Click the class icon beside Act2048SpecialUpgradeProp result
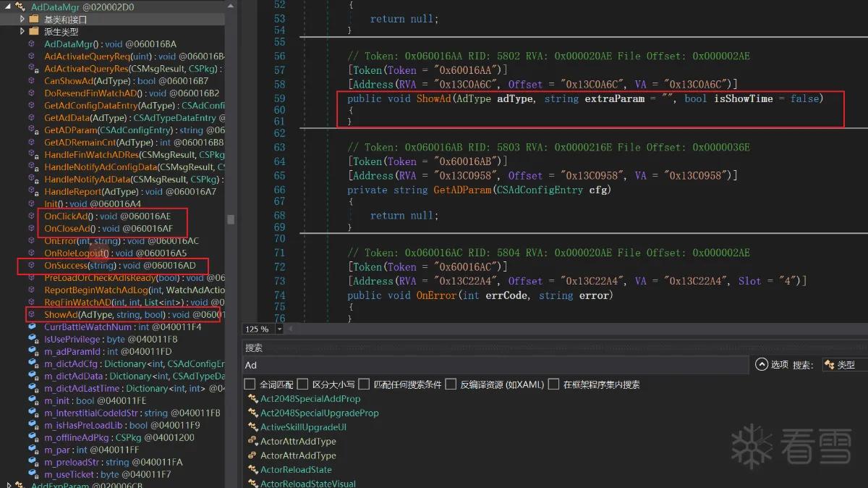 252,413
